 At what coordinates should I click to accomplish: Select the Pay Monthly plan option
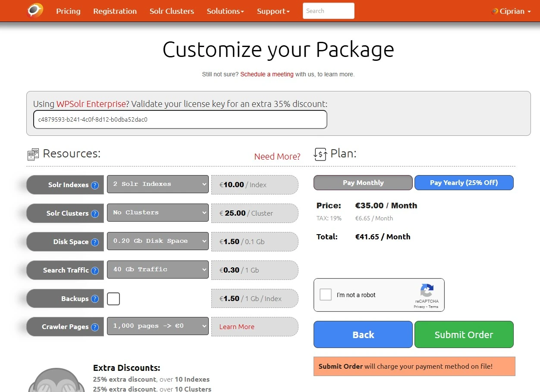click(x=363, y=182)
